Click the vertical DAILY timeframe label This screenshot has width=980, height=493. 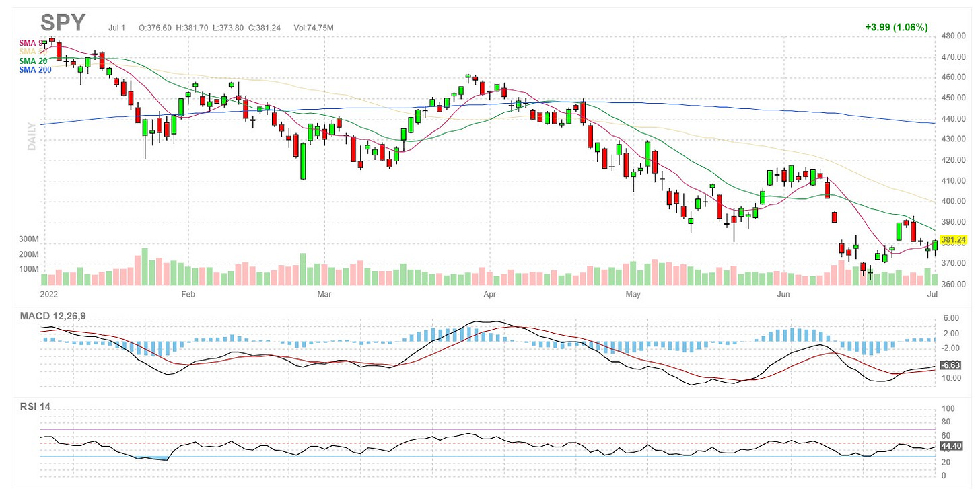(32, 137)
